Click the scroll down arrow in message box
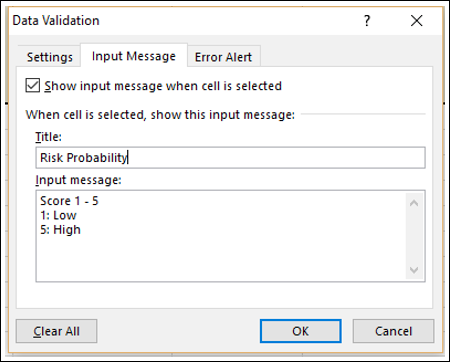The image size is (450, 362). (414, 270)
